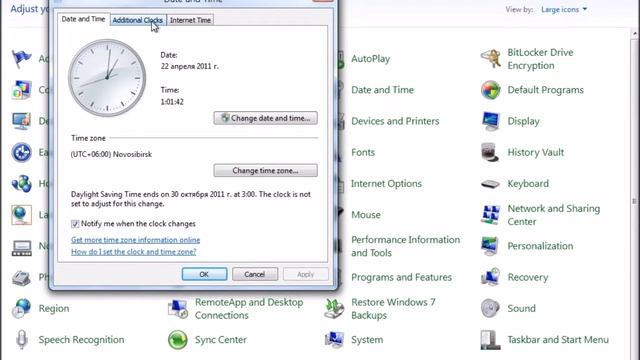Select the Date and Time tab
Viewport: 640px width, 360px height.
coord(83,19)
